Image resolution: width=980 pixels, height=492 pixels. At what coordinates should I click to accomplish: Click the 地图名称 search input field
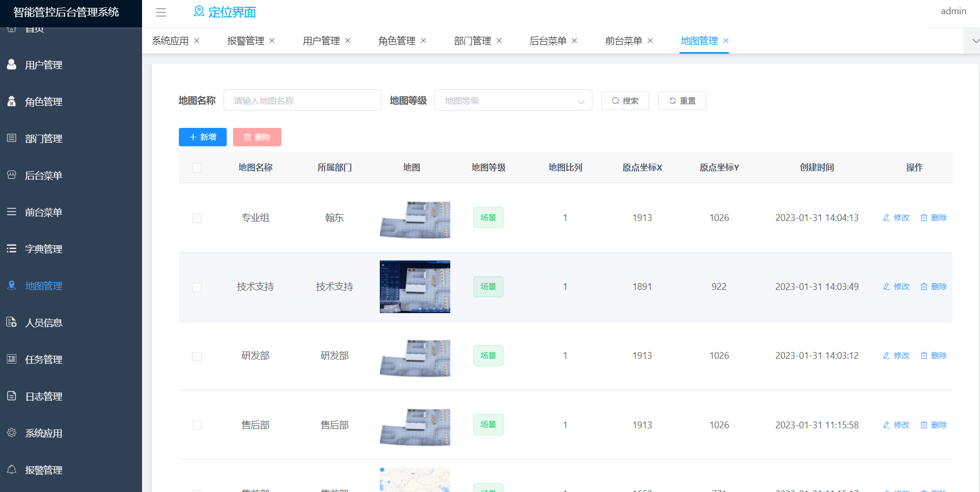point(302,101)
